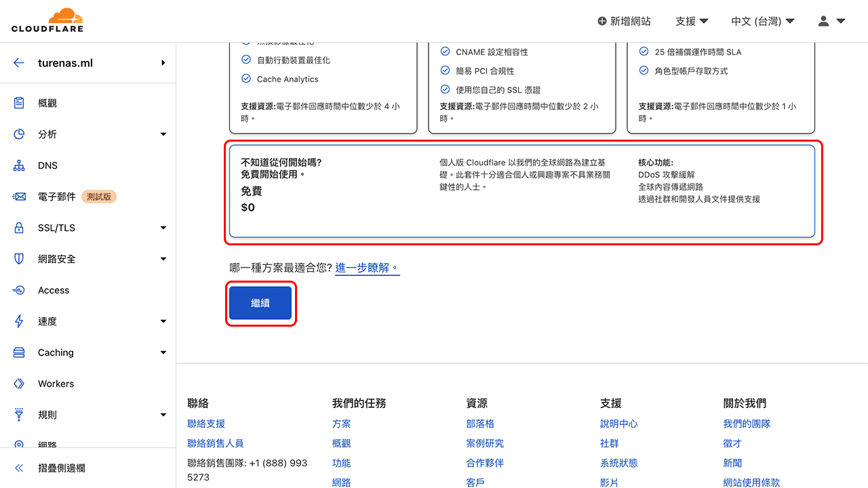
Task: Select the 免費 $0 plan card
Action: [522, 192]
